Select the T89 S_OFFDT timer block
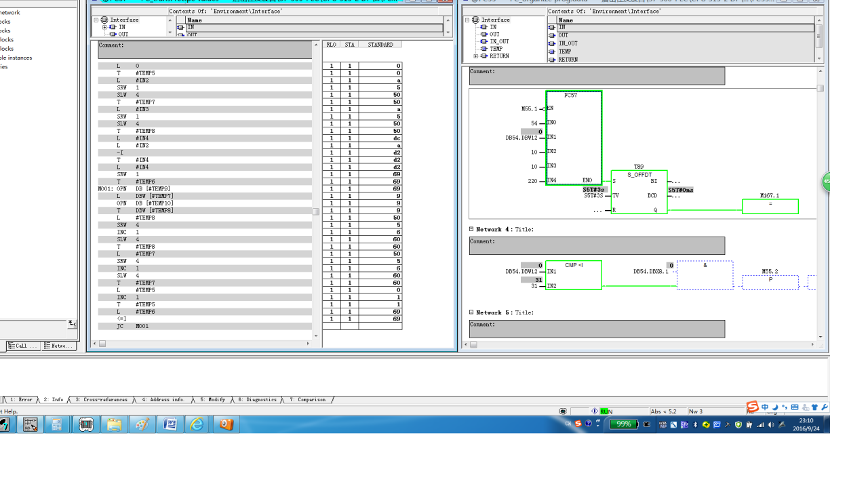 tap(639, 192)
